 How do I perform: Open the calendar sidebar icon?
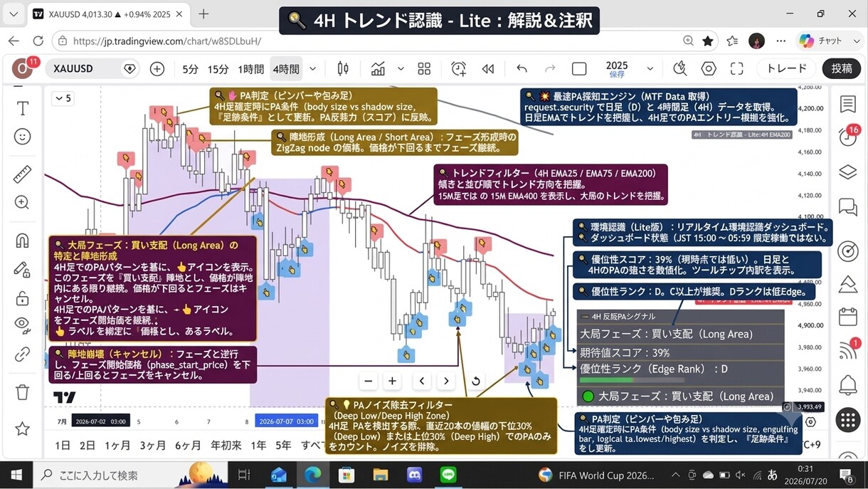[847, 316]
